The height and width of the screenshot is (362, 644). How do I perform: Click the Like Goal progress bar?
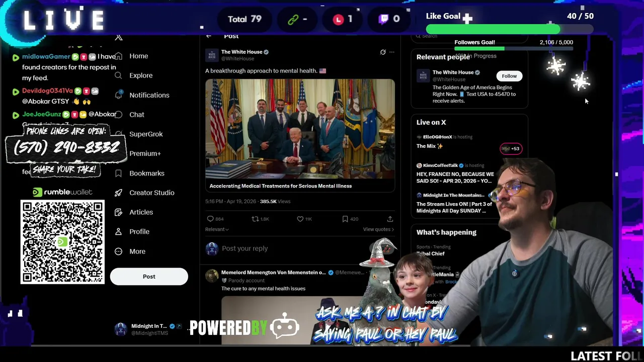(510, 30)
